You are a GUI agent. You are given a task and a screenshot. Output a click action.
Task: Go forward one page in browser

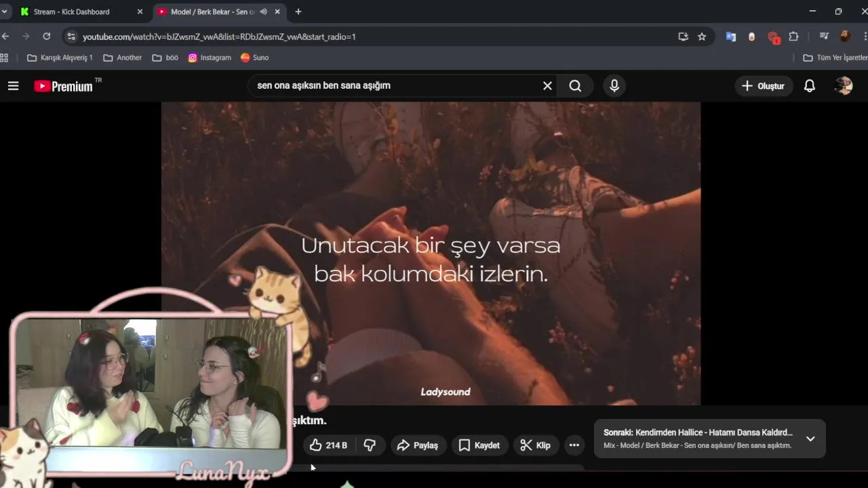[26, 37]
